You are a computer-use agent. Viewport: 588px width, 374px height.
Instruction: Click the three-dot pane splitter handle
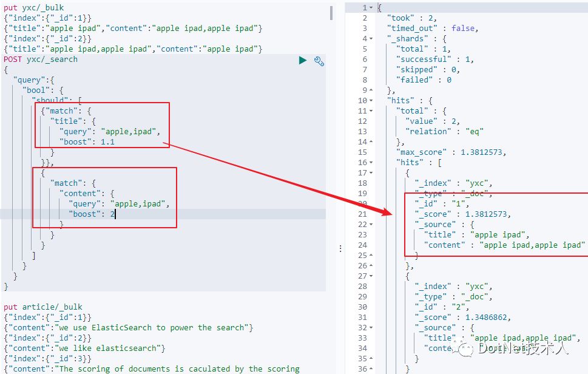click(x=340, y=249)
